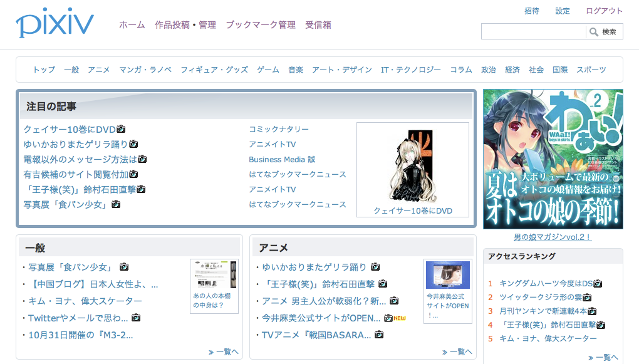Select the 一般 category tab
Image resolution: width=639 pixels, height=364 pixels.
(71, 70)
